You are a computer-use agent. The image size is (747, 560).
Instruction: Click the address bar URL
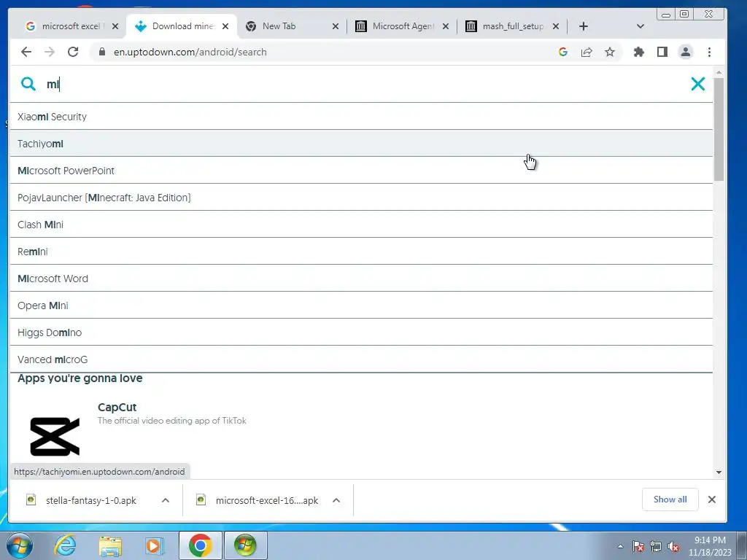coord(190,52)
